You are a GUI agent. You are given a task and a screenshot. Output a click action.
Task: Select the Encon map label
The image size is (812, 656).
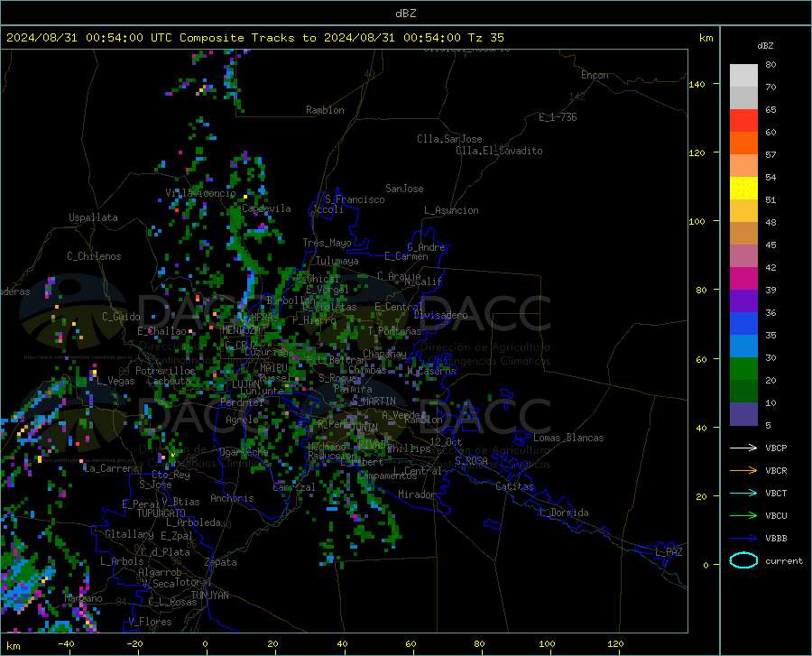pyautogui.click(x=595, y=75)
